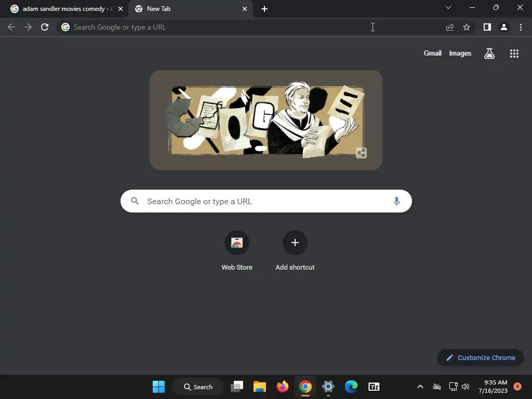Switch to adam sandler movies comedy tab

(x=64, y=9)
